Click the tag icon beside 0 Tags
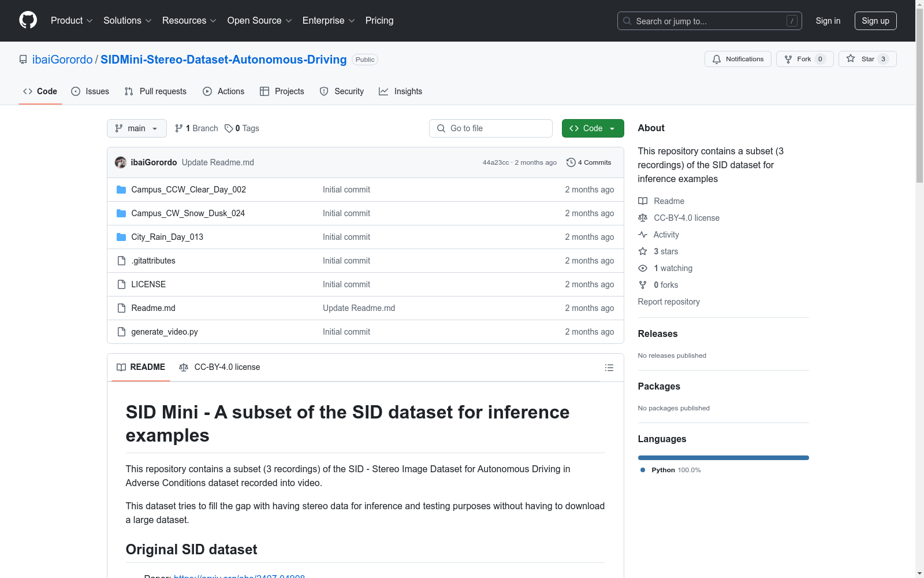 (x=229, y=128)
